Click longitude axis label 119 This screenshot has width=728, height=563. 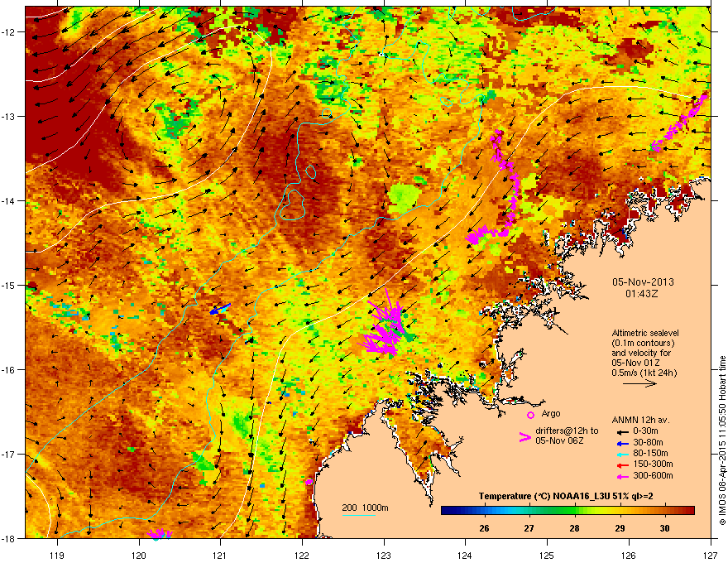(57, 555)
